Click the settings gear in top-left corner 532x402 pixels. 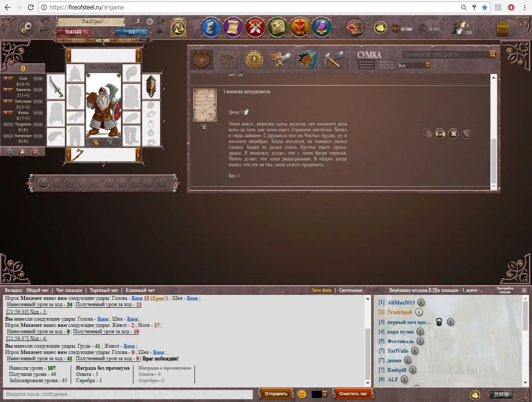tap(26, 28)
